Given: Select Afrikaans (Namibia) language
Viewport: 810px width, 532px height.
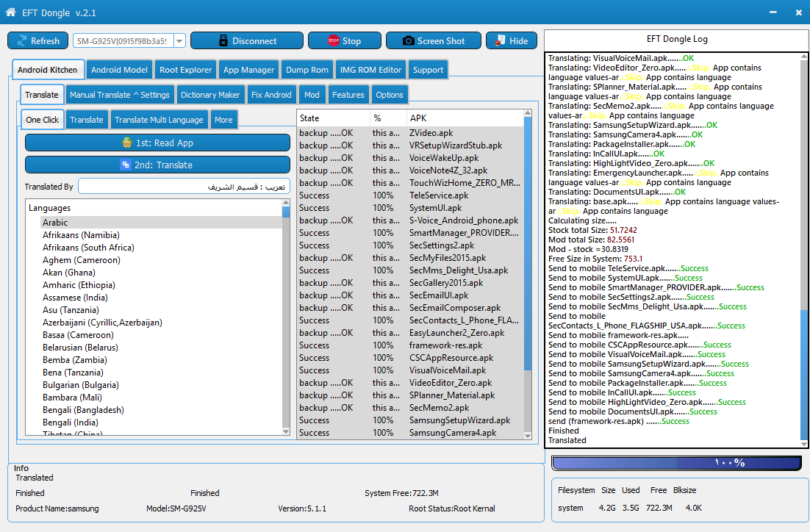Looking at the screenshot, I should [81, 235].
